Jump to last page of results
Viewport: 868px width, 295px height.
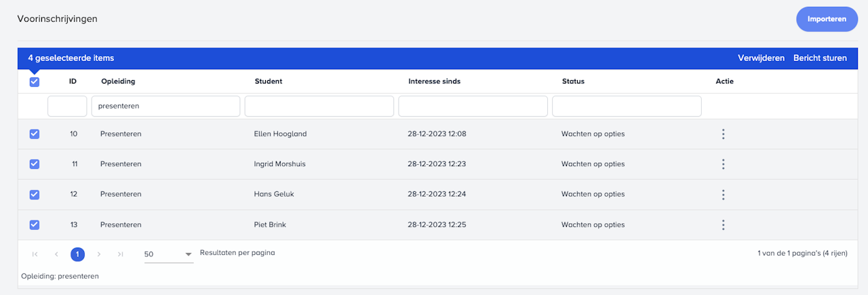[x=120, y=254]
